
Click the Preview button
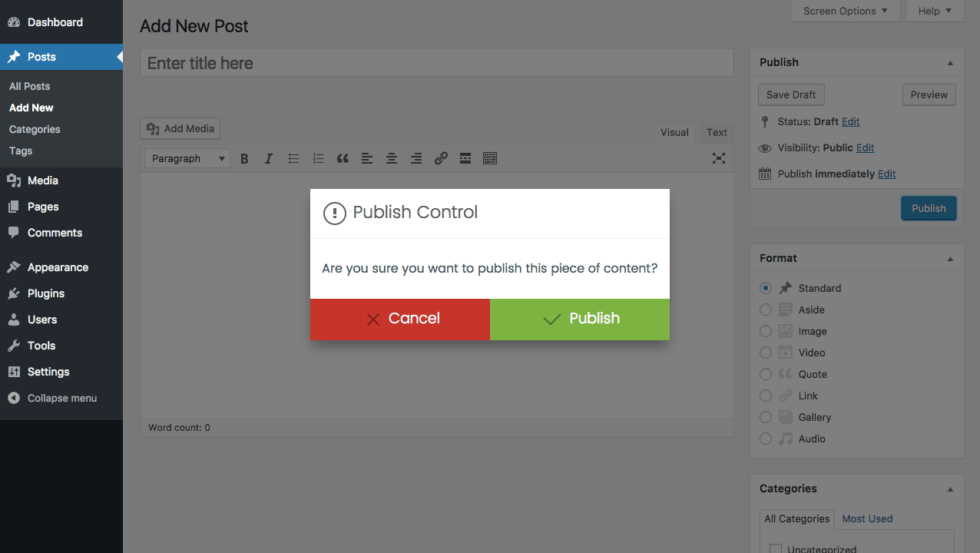929,94
